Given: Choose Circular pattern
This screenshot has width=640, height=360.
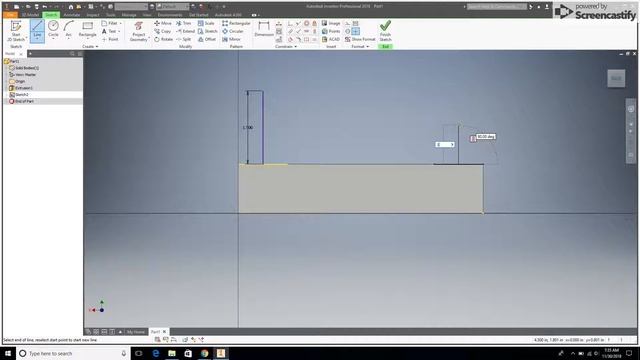Looking at the screenshot, I should click(233, 31).
